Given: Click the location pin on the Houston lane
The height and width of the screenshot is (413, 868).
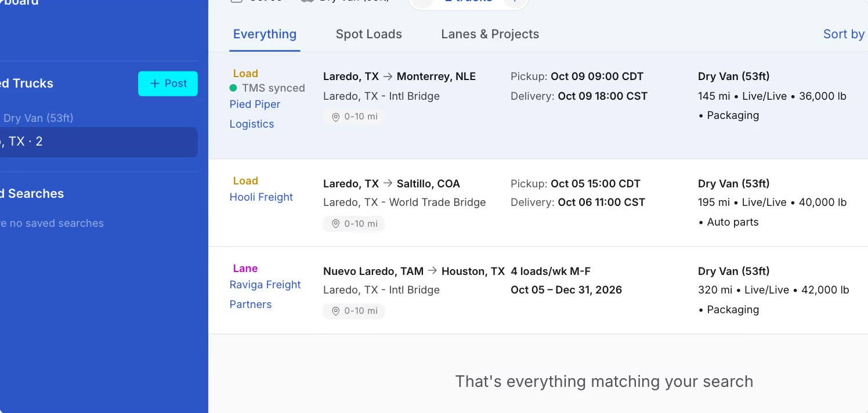Looking at the screenshot, I should [335, 311].
